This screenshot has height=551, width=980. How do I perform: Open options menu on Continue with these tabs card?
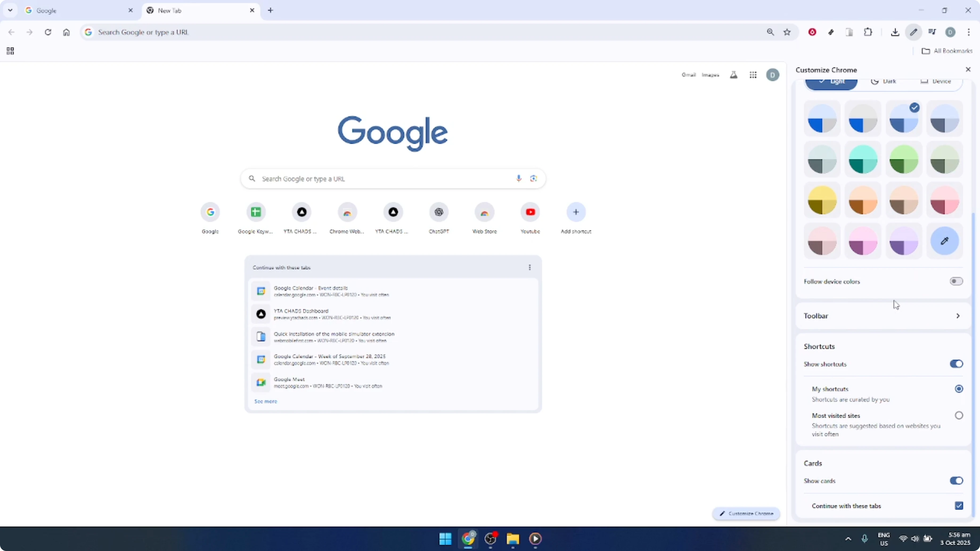point(530,267)
